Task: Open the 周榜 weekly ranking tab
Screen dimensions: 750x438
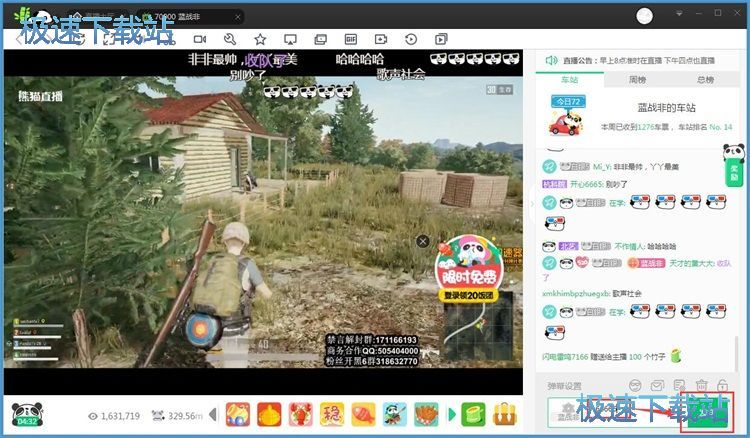Action: click(x=637, y=79)
